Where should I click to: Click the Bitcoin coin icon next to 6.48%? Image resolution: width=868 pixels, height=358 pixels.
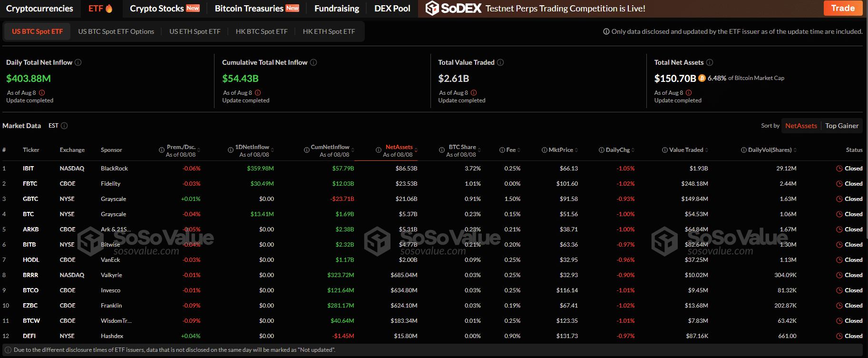[702, 78]
